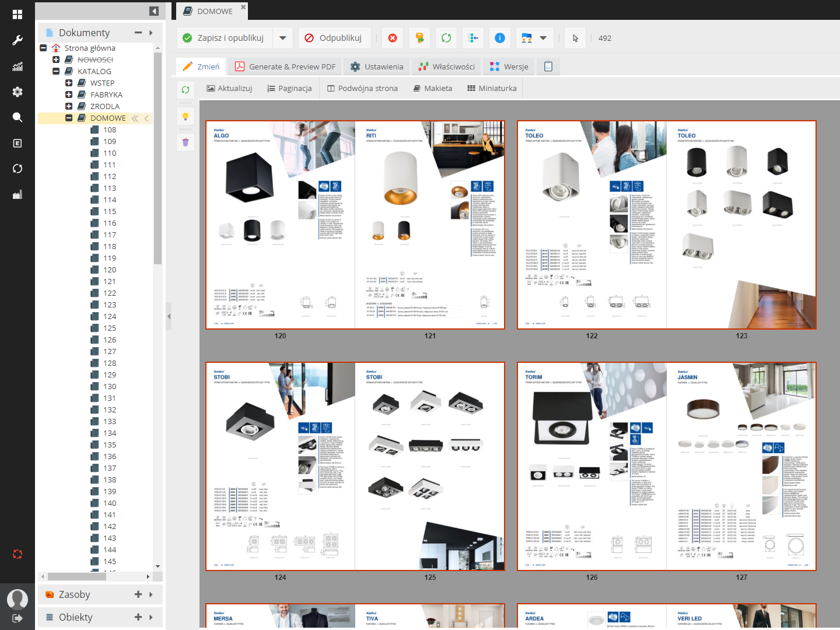This screenshot has height=630, width=840.
Task: Expand the ZRODLA tree node
Action: 69,106
